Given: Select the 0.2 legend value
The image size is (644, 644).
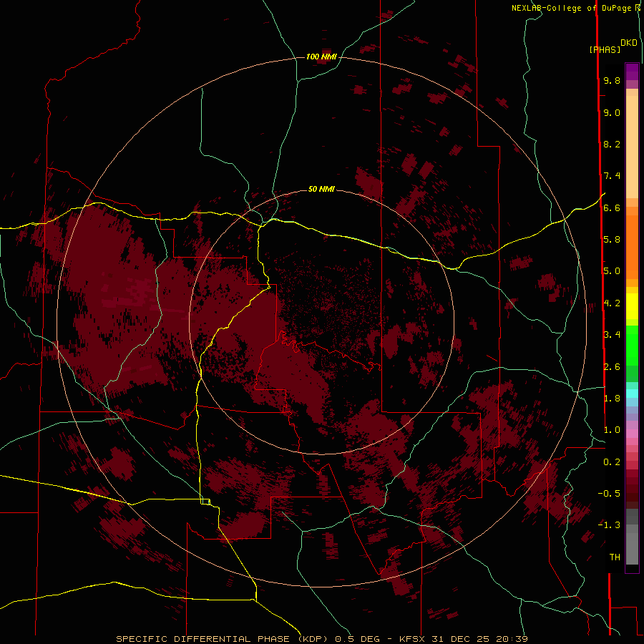Looking at the screenshot, I should pyautogui.click(x=612, y=462).
